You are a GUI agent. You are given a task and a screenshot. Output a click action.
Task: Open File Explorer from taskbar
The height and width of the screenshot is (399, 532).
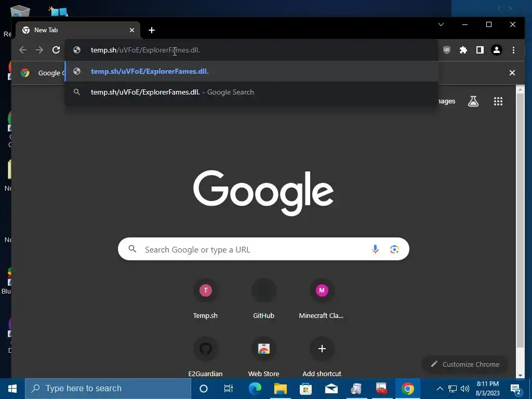[281, 389]
